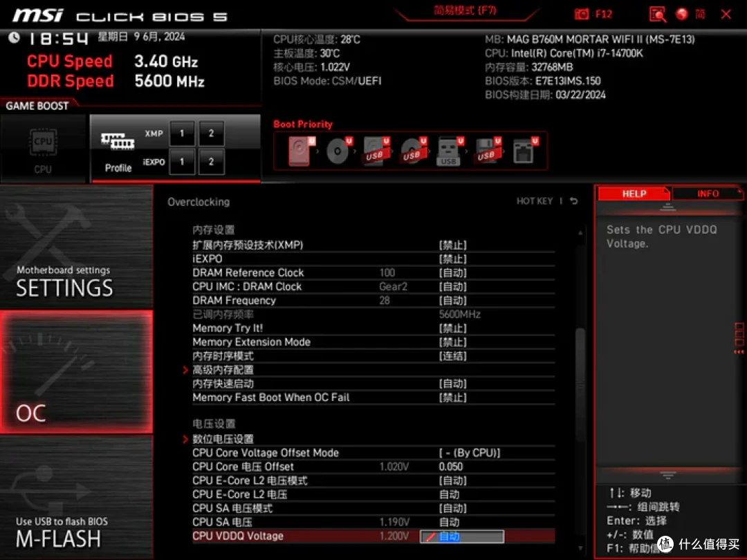The height and width of the screenshot is (560, 747).
Task: Click the back arrow next to HOT KEY
Action: pyautogui.click(x=574, y=201)
